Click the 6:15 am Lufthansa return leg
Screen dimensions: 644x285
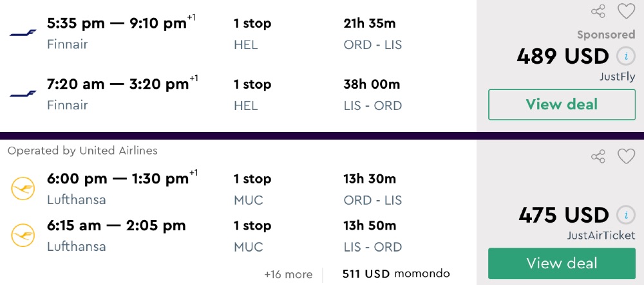pyautogui.click(x=117, y=226)
